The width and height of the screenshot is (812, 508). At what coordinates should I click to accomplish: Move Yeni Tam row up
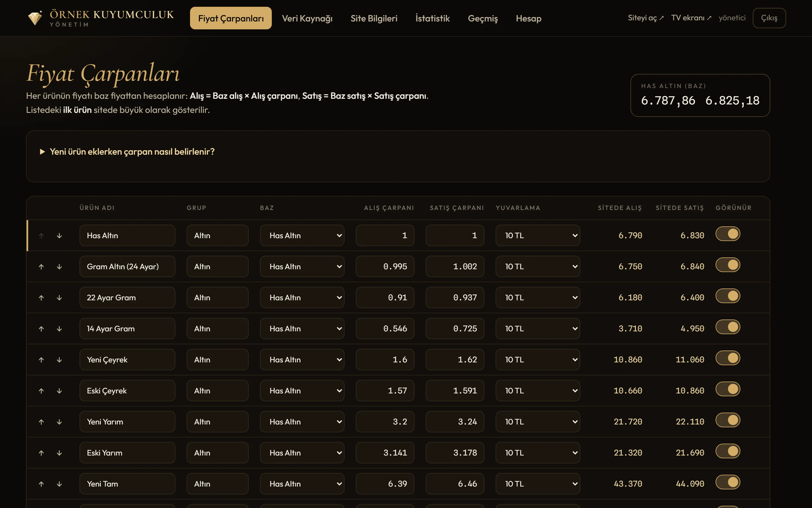tap(41, 484)
